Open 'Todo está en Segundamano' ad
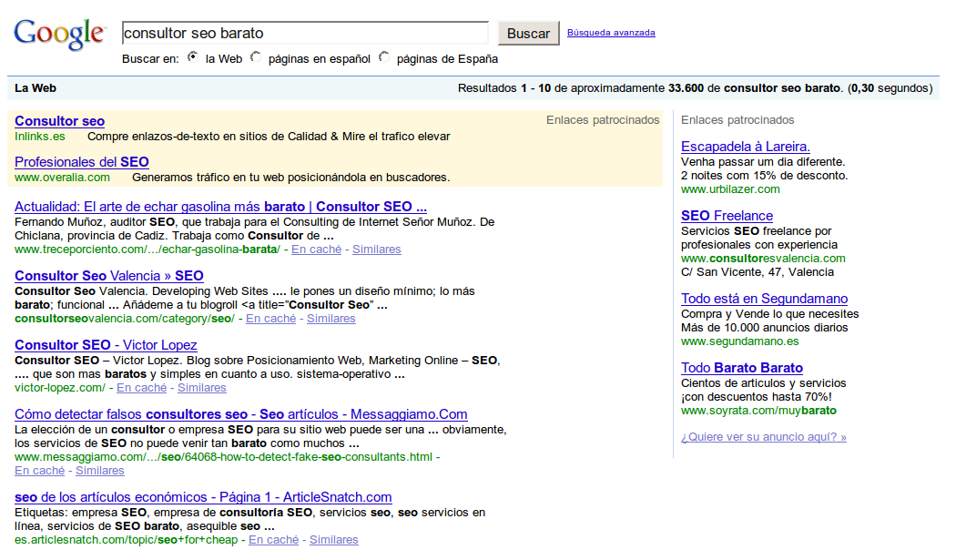The height and width of the screenshot is (560, 956). (x=764, y=299)
